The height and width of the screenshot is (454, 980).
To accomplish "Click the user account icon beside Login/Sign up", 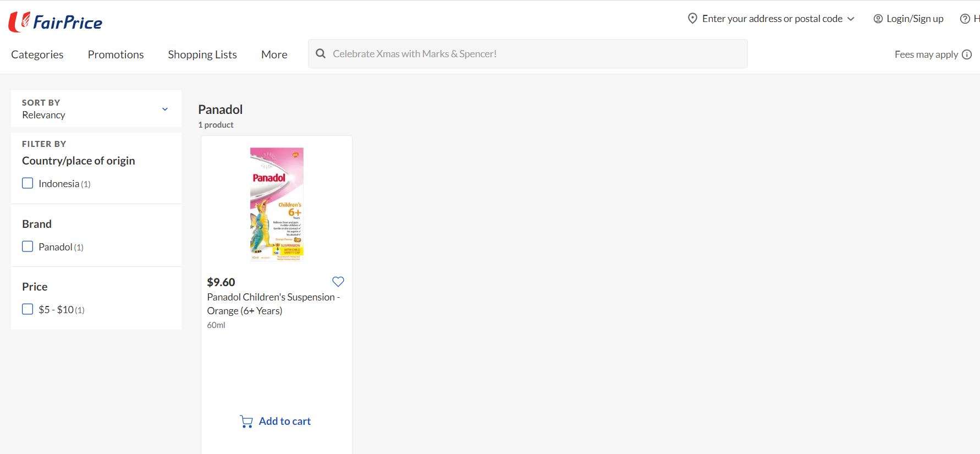I will click(878, 19).
